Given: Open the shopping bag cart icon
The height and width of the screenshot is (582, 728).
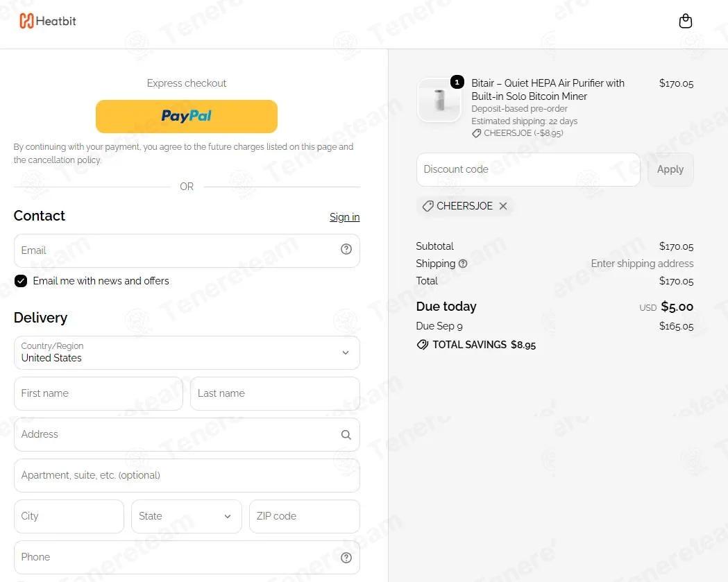Looking at the screenshot, I should click(685, 21).
